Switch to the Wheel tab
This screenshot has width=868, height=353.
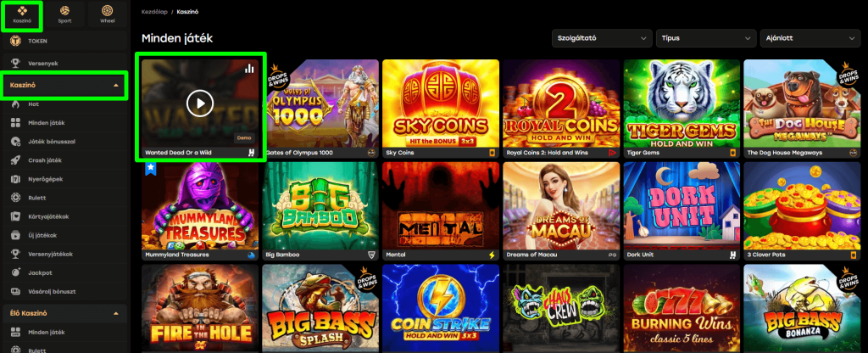click(x=108, y=15)
